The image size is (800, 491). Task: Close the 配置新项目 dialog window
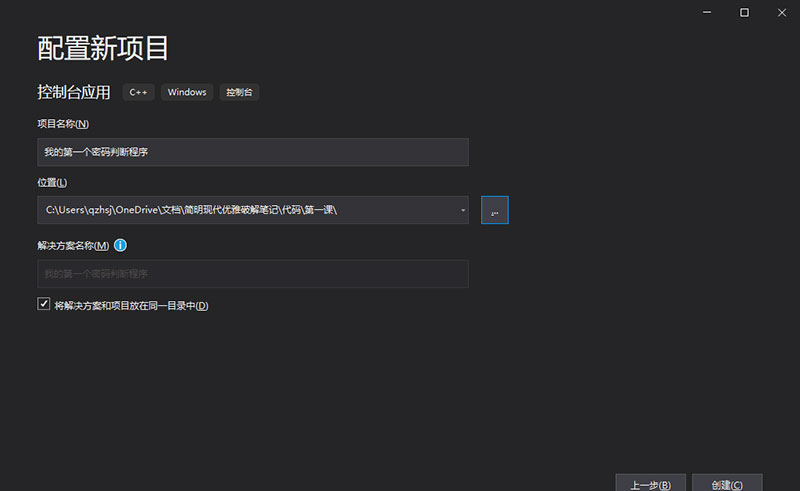(x=780, y=12)
